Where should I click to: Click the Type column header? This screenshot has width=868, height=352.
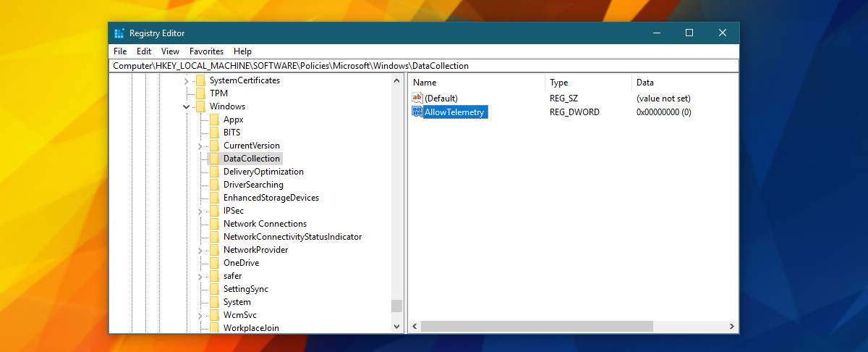[586, 83]
